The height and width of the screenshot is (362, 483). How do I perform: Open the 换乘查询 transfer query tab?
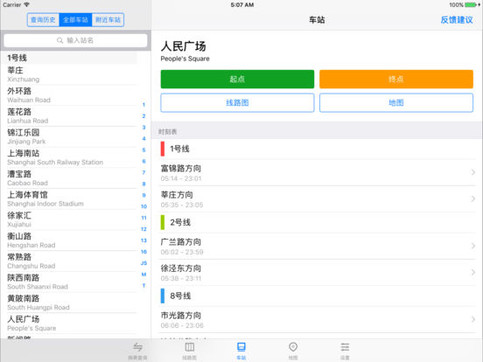pyautogui.click(x=137, y=351)
